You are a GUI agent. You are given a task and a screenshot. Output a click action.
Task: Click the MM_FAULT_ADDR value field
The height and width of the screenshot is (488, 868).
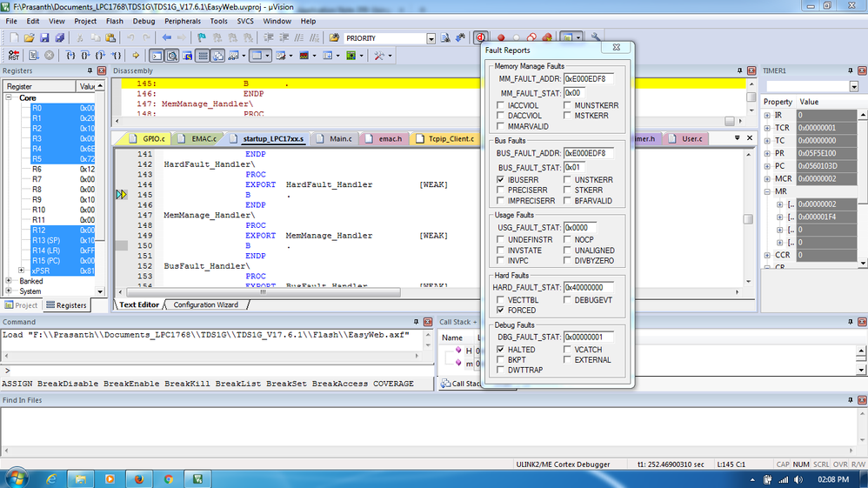[589, 78]
